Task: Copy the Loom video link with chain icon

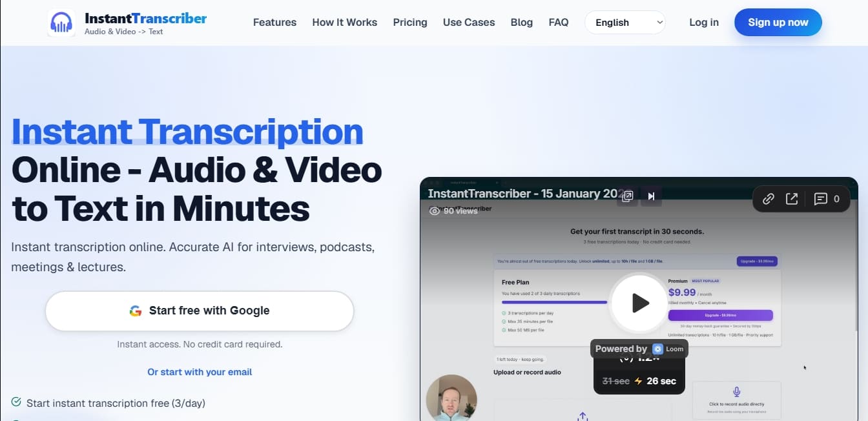Action: point(768,199)
